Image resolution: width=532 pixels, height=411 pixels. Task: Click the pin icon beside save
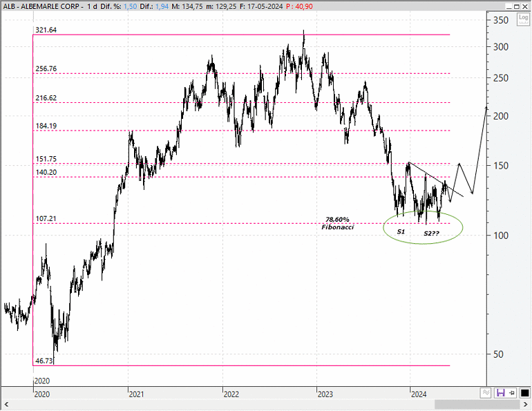512,393
